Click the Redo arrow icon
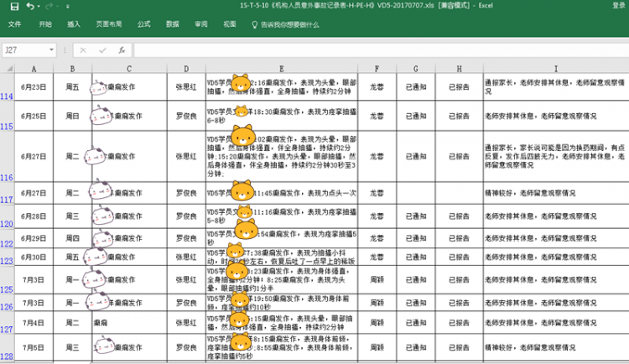This screenshot has height=364, width=629. pos(50,6)
